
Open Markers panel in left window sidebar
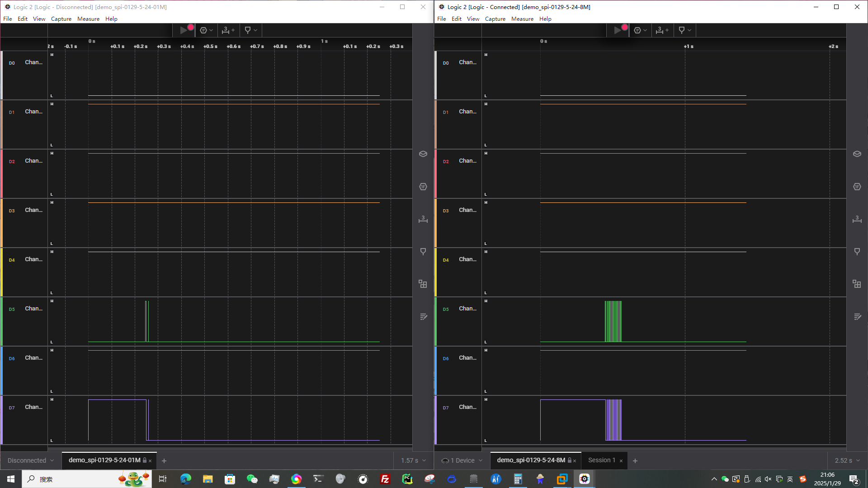423,252
